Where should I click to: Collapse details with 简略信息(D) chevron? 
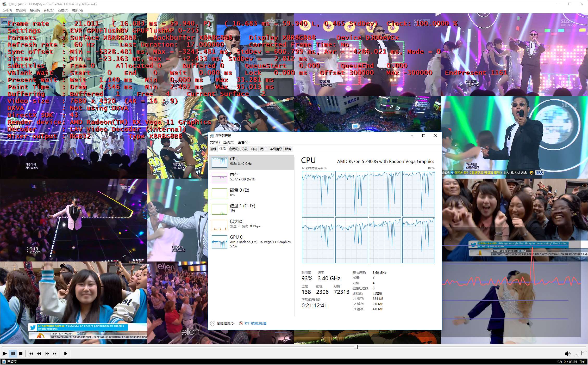[x=213, y=324]
